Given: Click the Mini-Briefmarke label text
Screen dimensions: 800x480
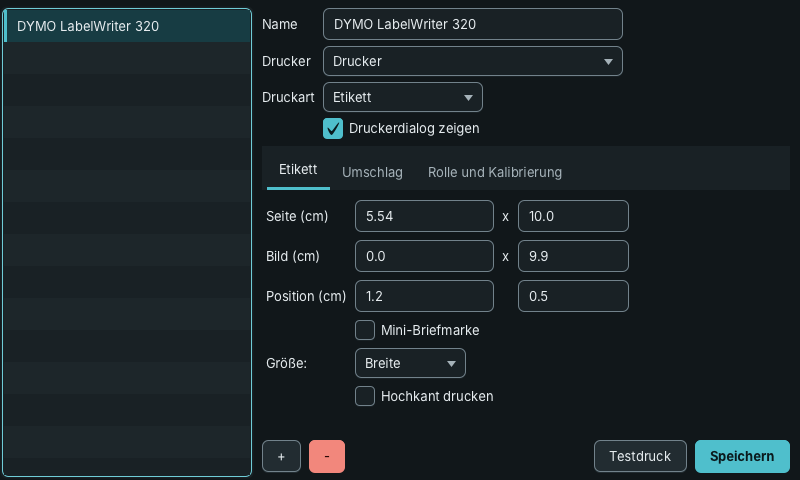Looking at the screenshot, I should click(x=430, y=331).
